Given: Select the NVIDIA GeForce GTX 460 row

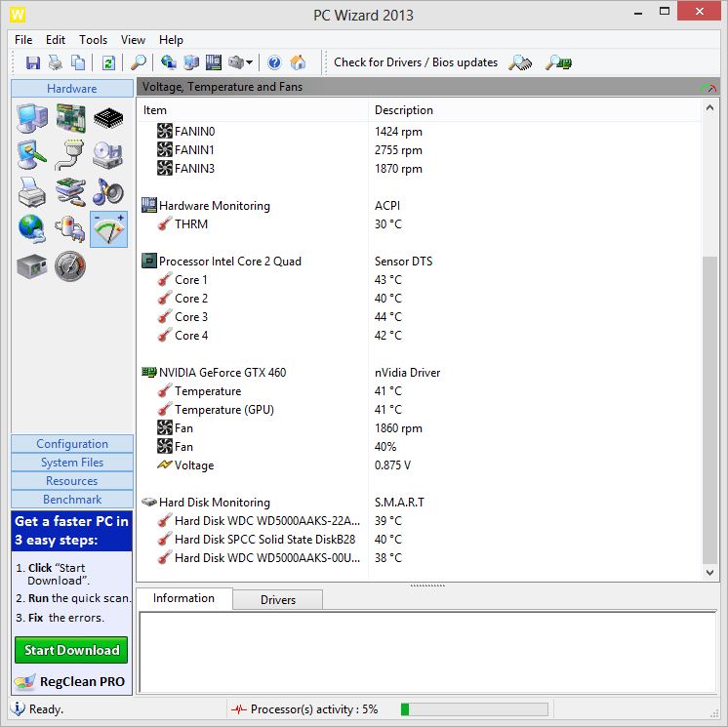Looking at the screenshot, I should (419, 373).
